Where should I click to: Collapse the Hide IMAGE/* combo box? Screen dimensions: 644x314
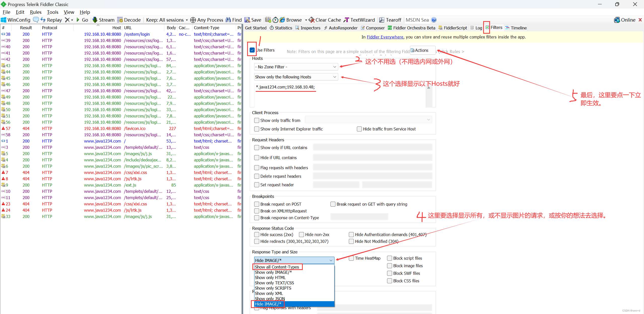tap(294, 260)
